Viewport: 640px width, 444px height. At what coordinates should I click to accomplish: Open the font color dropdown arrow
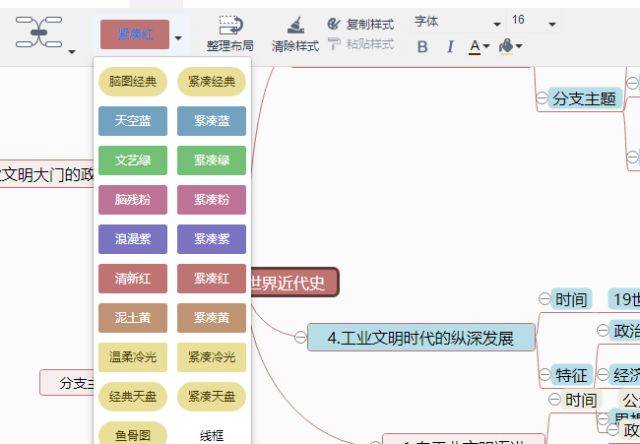tap(486, 47)
